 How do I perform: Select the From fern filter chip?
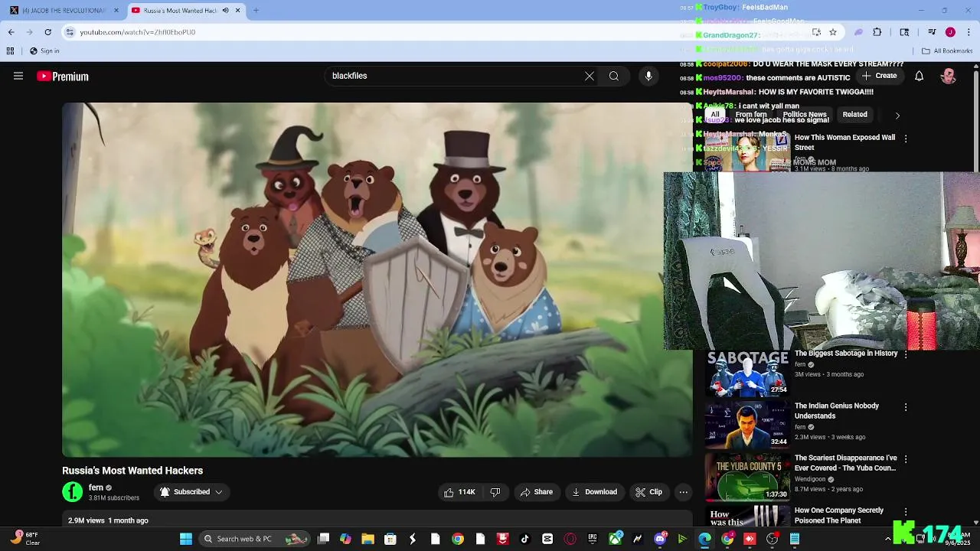(x=751, y=115)
